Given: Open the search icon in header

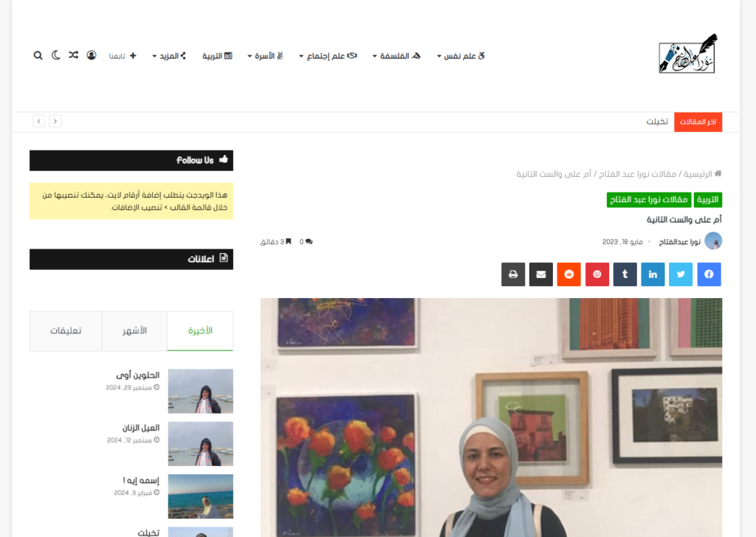Looking at the screenshot, I should (x=38, y=55).
